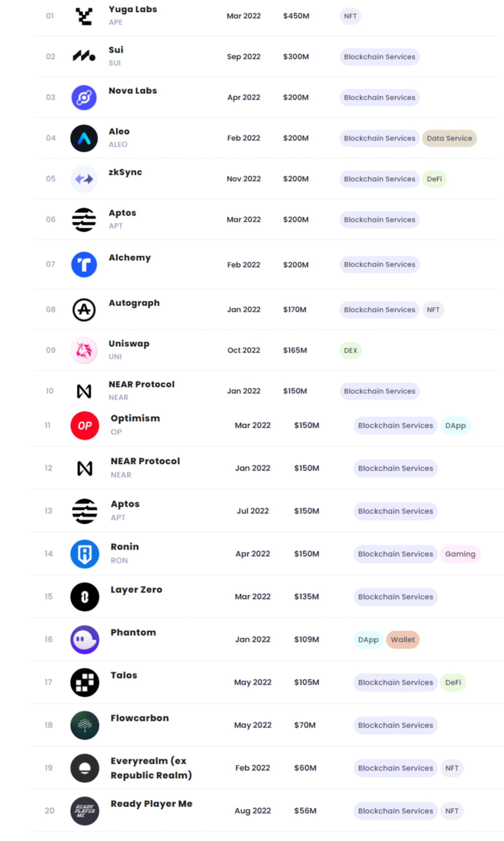
Task: Click the Data Service tag on Aleo
Action: point(449,138)
